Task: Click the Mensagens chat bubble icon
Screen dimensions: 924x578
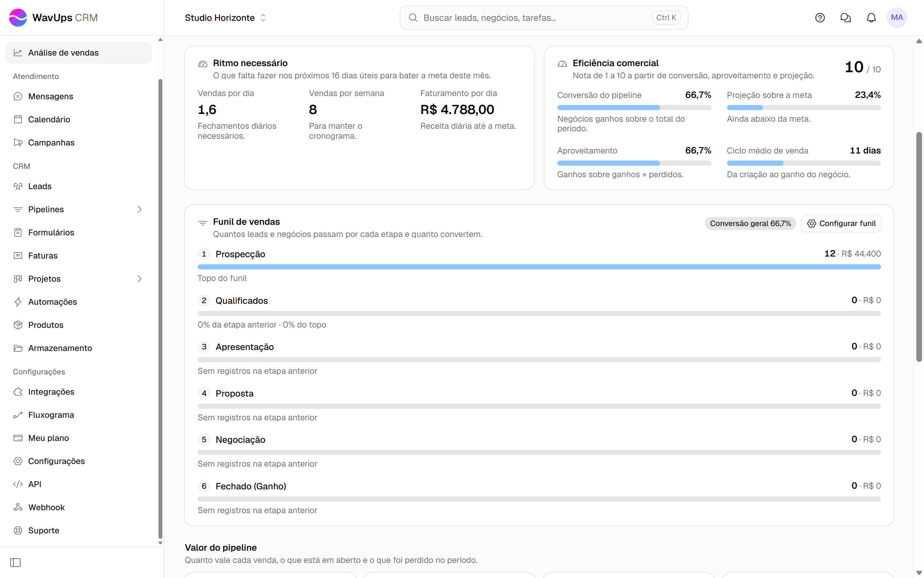Action: (x=18, y=96)
